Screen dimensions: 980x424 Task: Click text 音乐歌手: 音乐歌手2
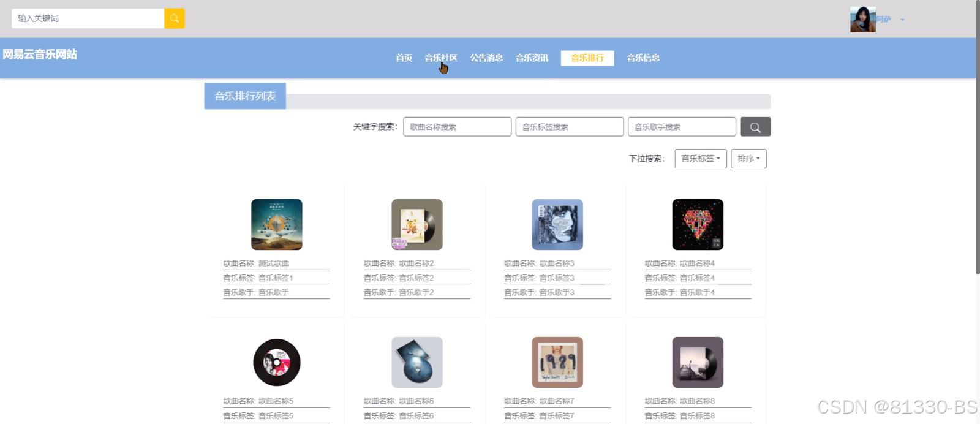pyautogui.click(x=399, y=292)
